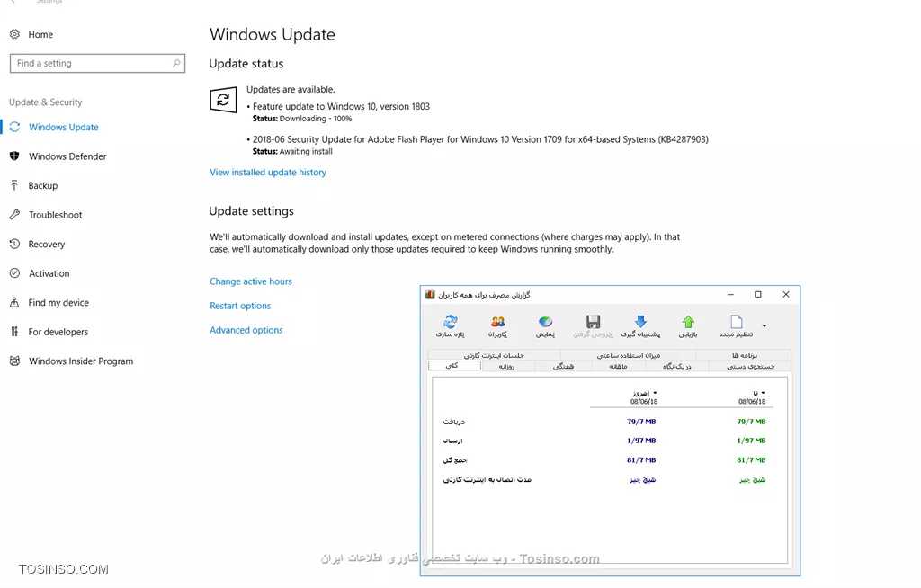This screenshot has height=588, width=921.
Task: Open the کاربران (Users) toolbar icon
Action: pyautogui.click(x=497, y=322)
